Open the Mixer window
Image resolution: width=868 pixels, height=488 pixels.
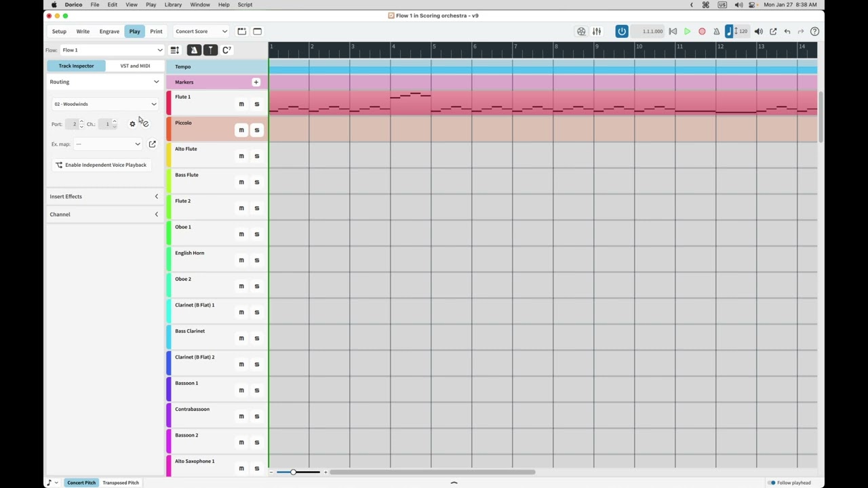597,31
